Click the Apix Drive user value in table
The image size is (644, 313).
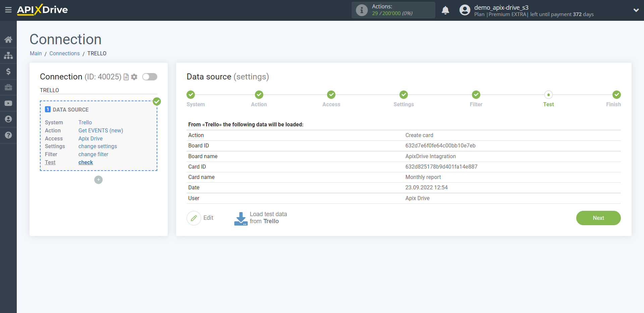point(417,198)
